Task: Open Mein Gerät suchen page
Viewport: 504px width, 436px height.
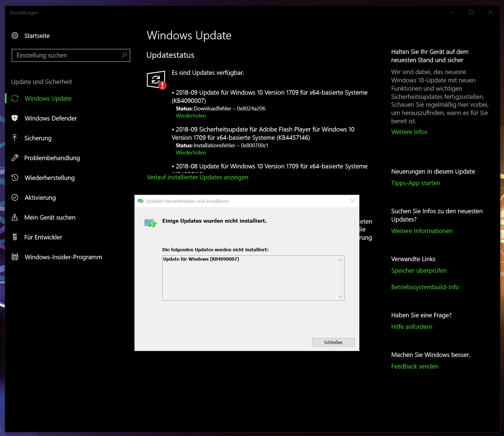Action: (50, 217)
